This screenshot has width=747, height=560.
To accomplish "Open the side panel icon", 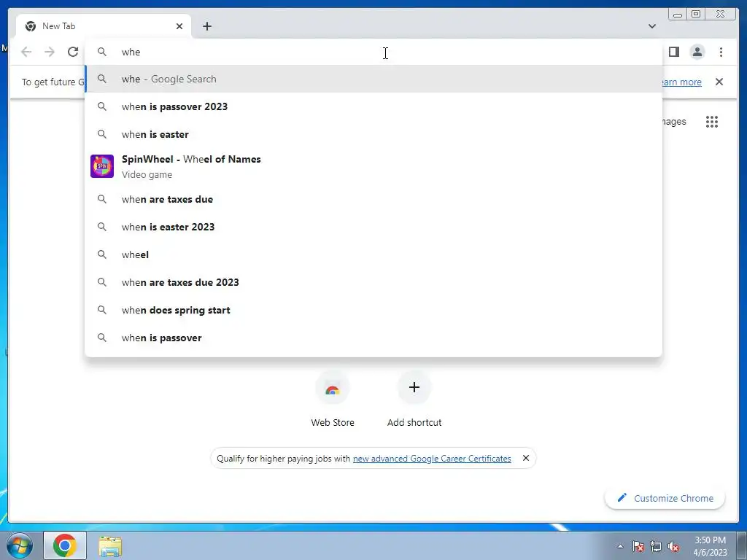I will tap(673, 52).
